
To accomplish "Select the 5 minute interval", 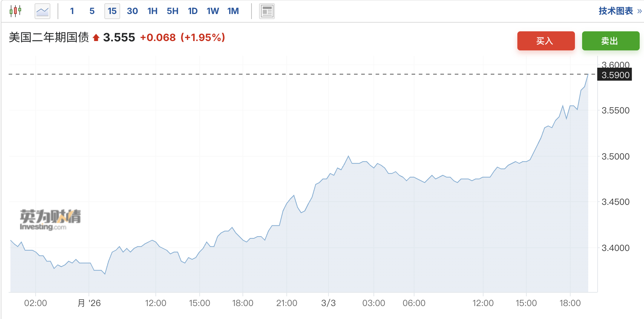I will coord(92,11).
